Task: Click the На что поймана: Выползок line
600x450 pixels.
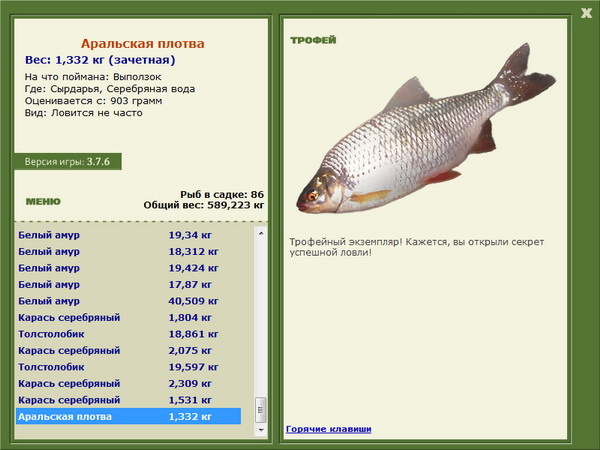Action: pyautogui.click(x=93, y=77)
